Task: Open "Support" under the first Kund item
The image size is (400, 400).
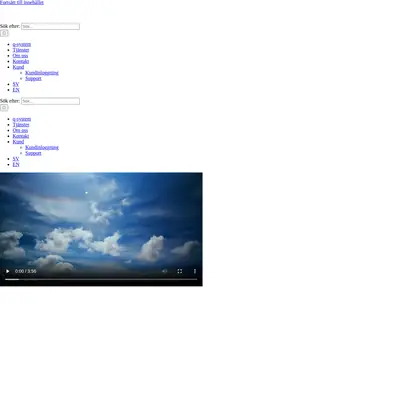Action: 33,78
